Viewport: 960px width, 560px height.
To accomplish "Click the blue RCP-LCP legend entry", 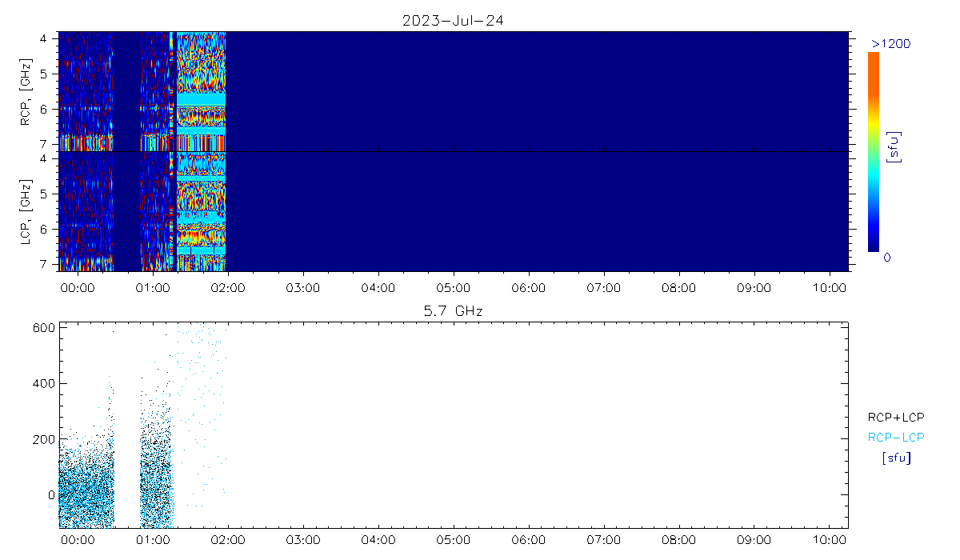I will pos(895,438).
